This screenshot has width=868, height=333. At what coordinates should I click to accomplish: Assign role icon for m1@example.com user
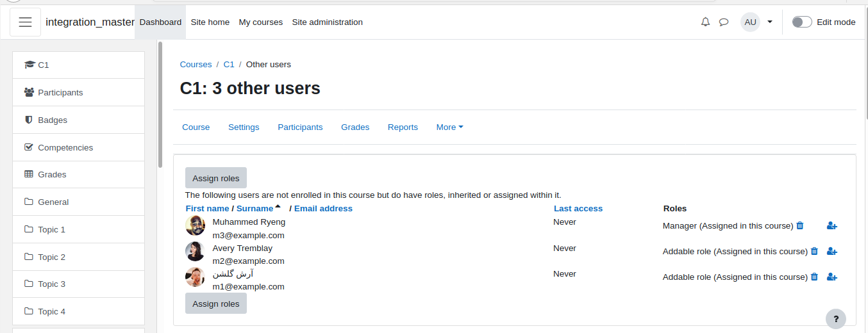[x=832, y=277]
